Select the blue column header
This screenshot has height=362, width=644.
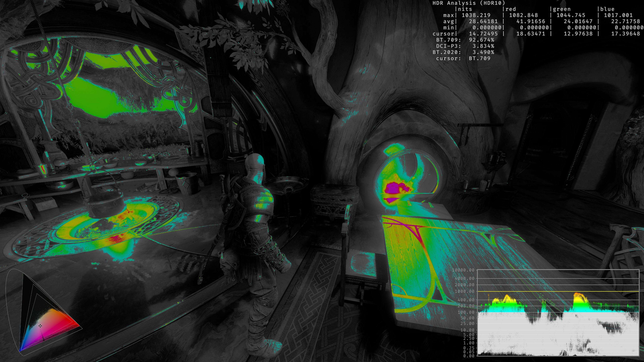tap(607, 9)
